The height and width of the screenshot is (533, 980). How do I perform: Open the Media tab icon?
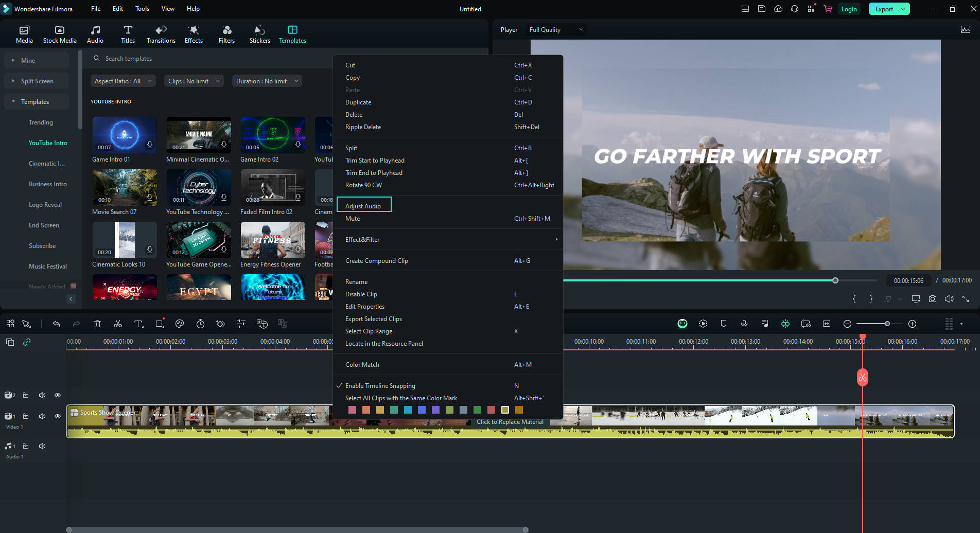[x=24, y=34]
